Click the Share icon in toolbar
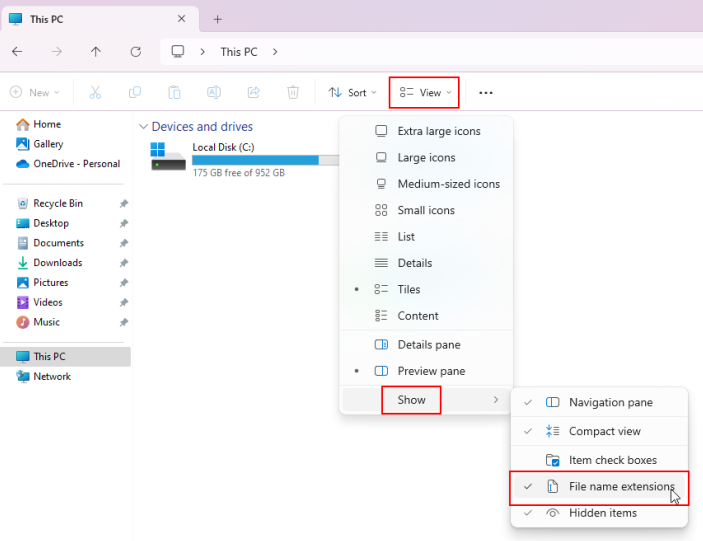Screen dimensions: 703x541 (253, 92)
